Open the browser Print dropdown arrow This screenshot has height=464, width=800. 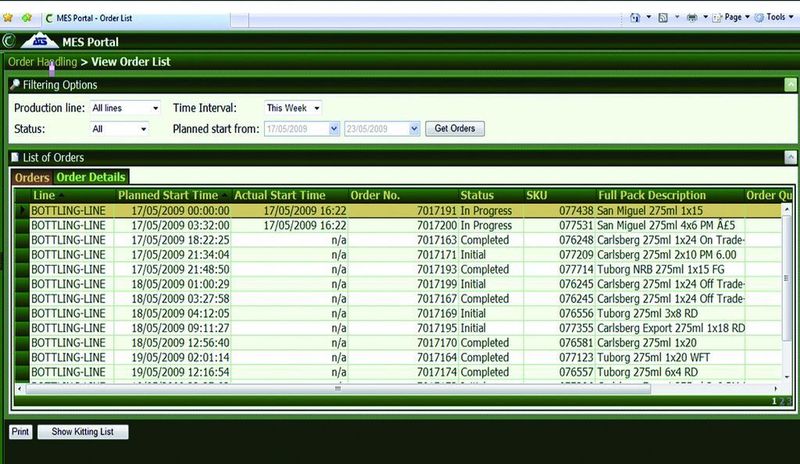click(x=706, y=17)
